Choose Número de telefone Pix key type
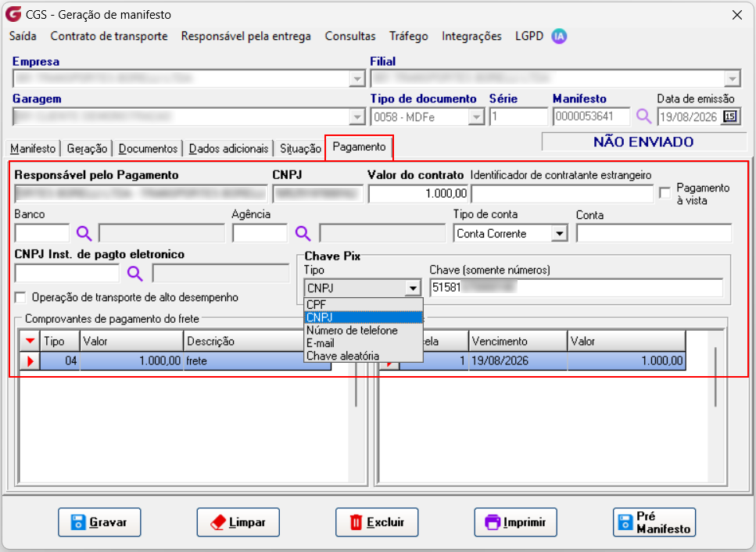The width and height of the screenshot is (756, 552). 364,330
